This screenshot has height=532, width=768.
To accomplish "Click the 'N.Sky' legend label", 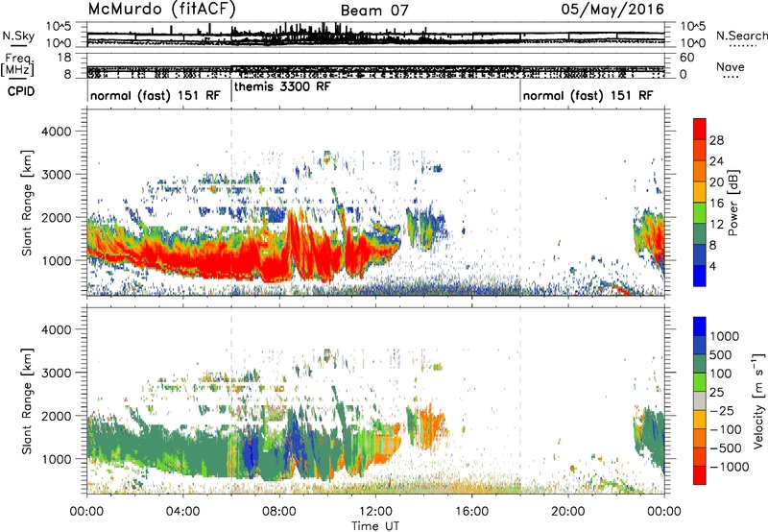I will 18,36.
